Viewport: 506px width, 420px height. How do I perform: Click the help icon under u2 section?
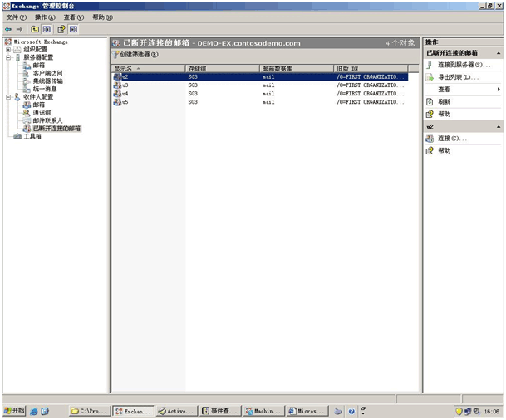(x=430, y=150)
